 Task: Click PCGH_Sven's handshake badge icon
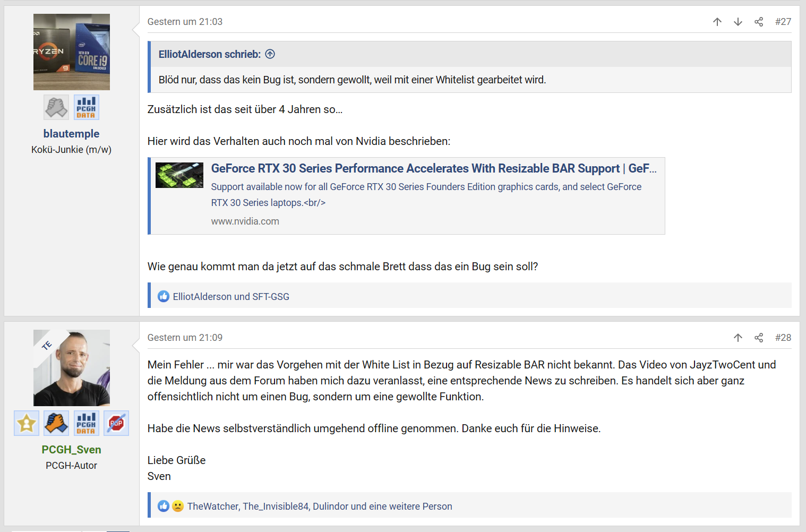tap(56, 423)
